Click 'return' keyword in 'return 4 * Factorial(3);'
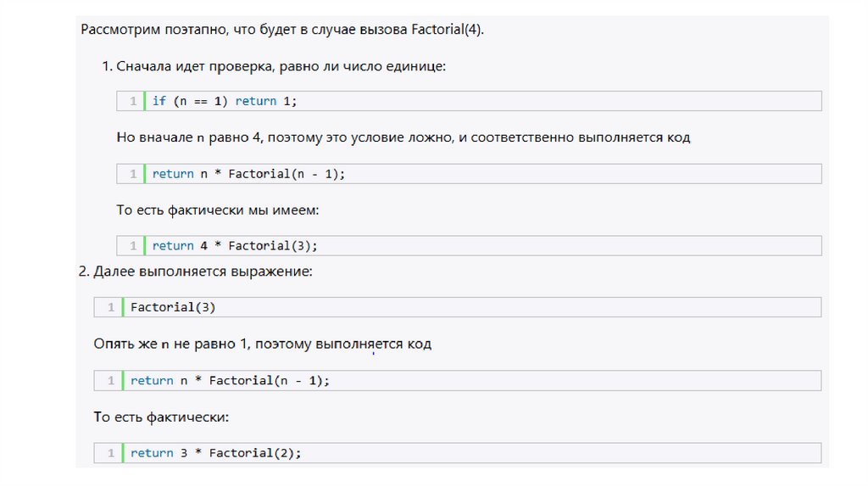 pyautogui.click(x=173, y=246)
